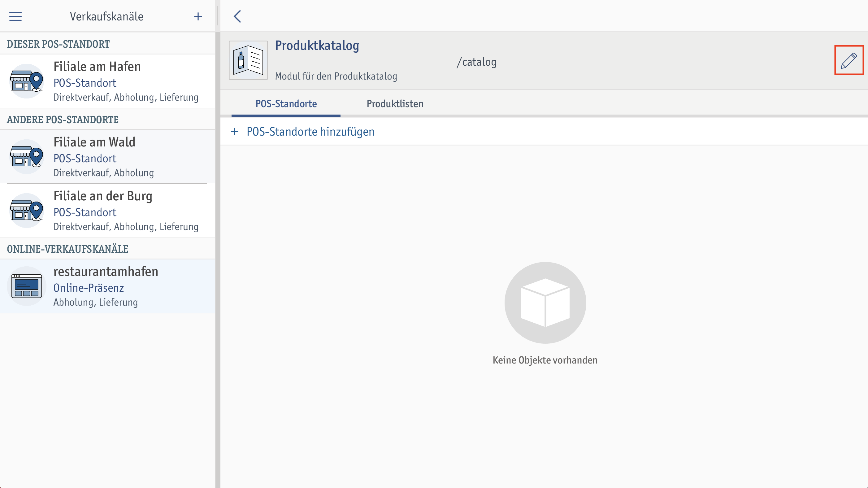This screenshot has width=868, height=488.
Task: Add a new Verkaufskanal with plus icon
Action: (x=198, y=16)
